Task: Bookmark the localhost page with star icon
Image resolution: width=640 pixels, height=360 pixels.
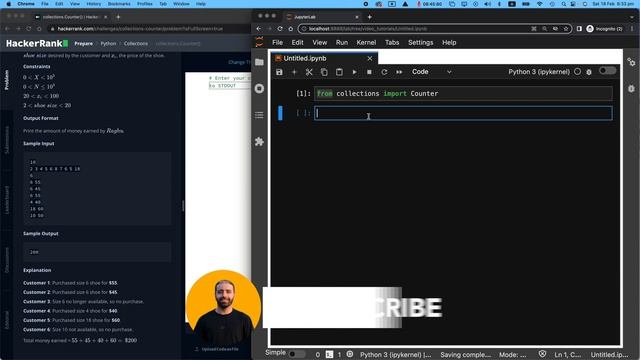Action: tap(566, 29)
